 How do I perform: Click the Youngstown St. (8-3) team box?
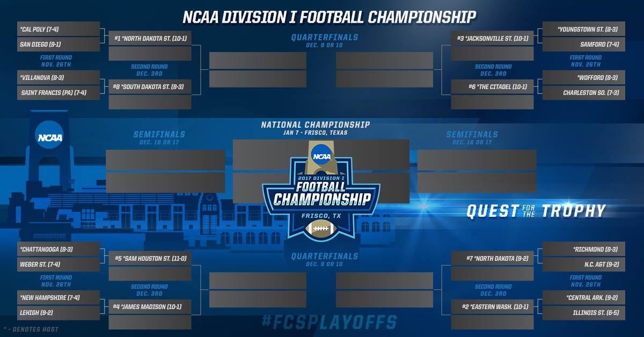click(584, 28)
